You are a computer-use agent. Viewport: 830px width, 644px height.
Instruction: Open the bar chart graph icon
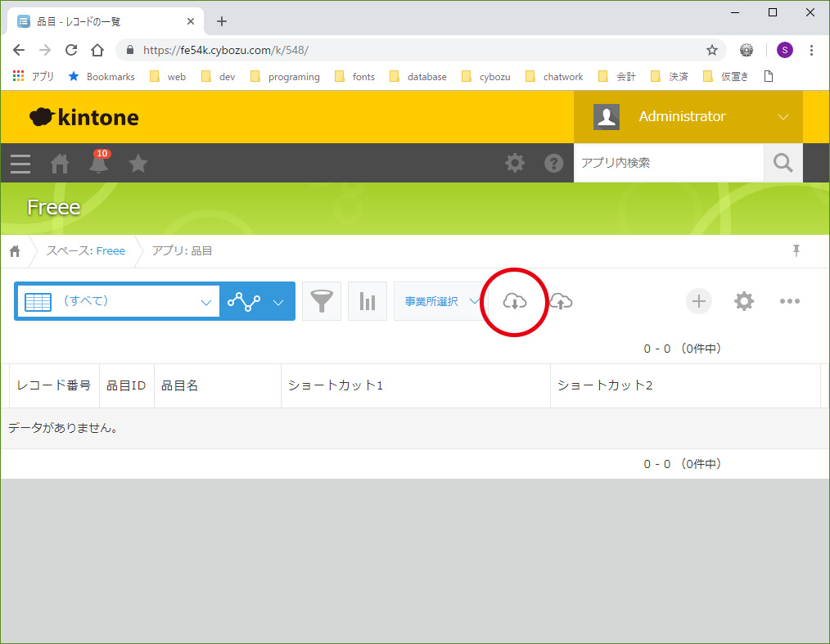coord(368,301)
